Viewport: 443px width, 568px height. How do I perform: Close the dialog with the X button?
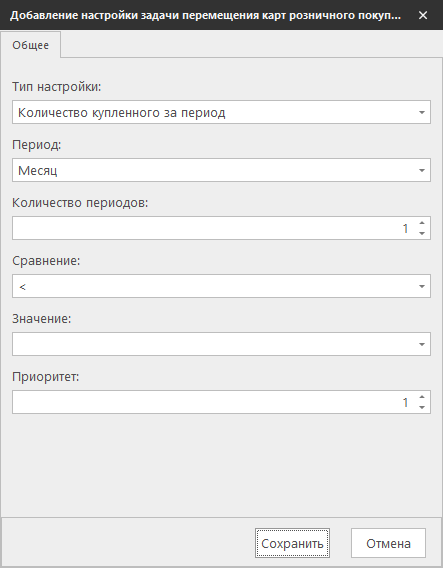423,15
